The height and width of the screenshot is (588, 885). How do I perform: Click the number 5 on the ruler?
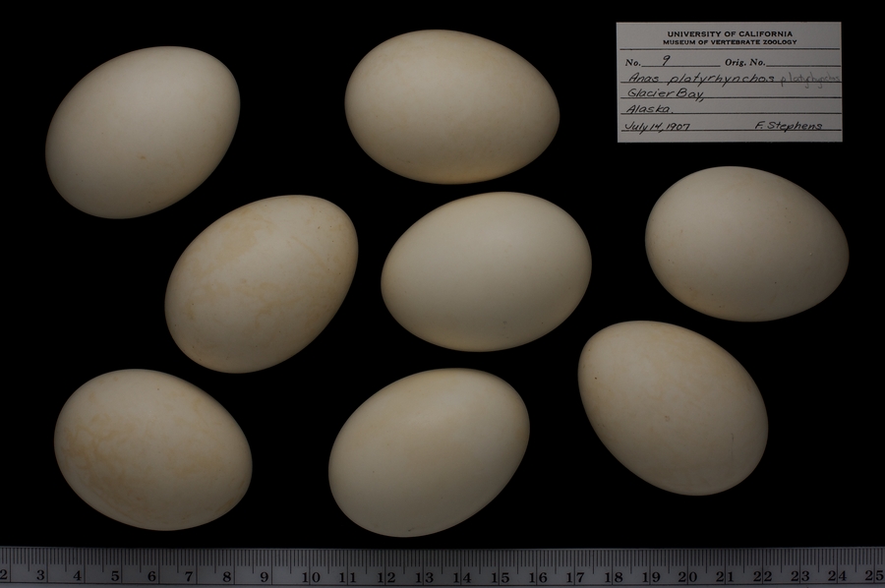(x=116, y=576)
